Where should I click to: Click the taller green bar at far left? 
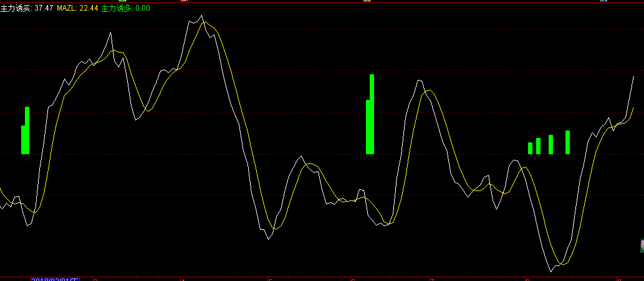27,130
